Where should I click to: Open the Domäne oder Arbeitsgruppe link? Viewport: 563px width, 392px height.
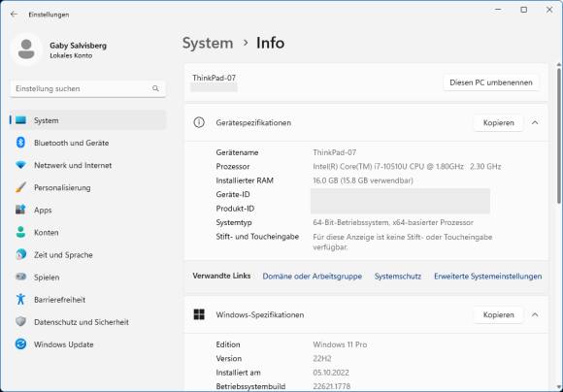(x=312, y=277)
